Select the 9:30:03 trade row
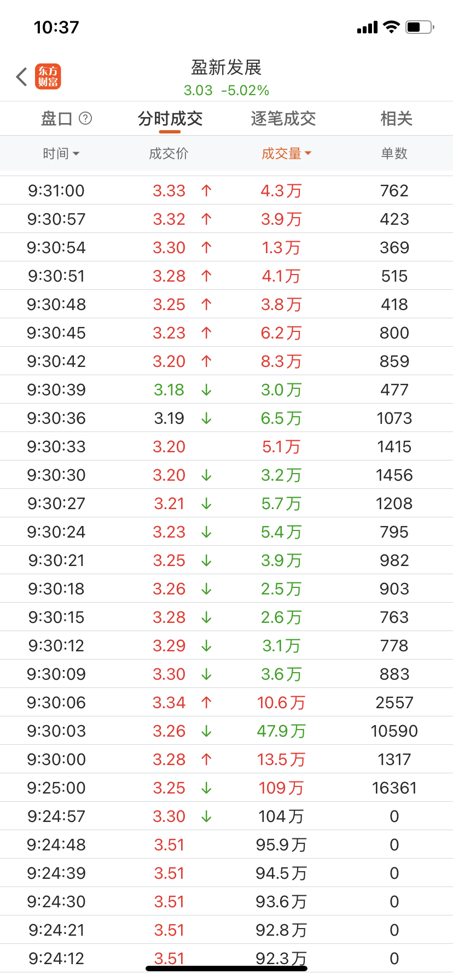453x980 pixels. pyautogui.click(x=226, y=731)
